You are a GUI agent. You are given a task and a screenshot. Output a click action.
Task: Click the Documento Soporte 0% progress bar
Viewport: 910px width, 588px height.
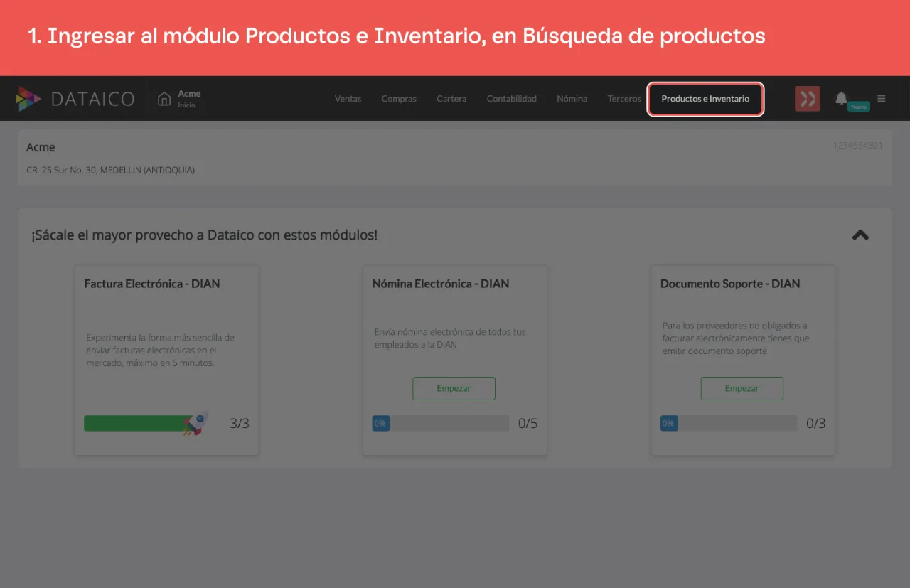(729, 423)
